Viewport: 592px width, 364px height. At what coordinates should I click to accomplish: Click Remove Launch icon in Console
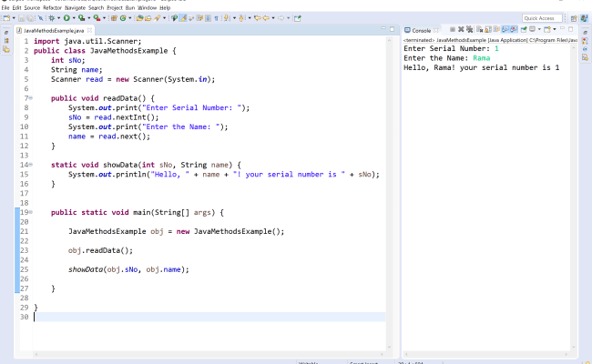[461, 29]
